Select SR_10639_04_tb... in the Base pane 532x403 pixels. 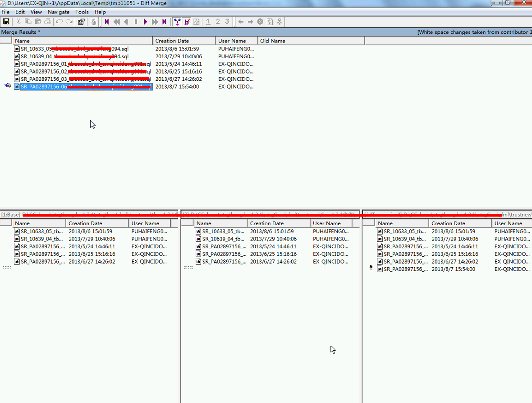(39, 239)
